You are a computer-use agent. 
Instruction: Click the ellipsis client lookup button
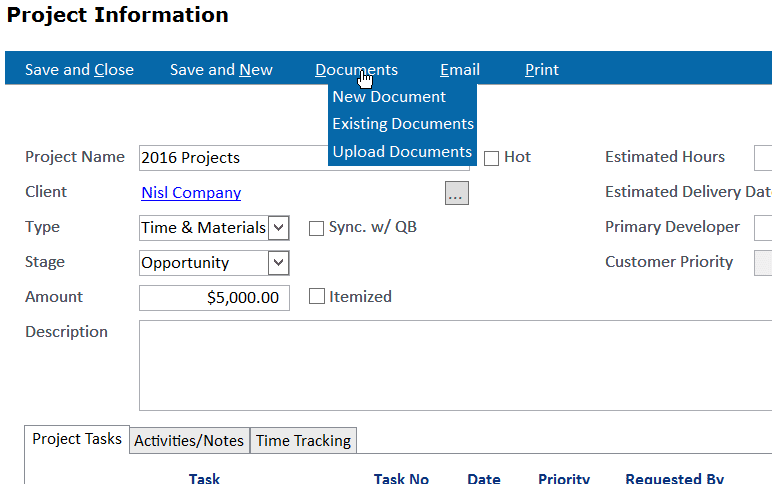(x=457, y=193)
